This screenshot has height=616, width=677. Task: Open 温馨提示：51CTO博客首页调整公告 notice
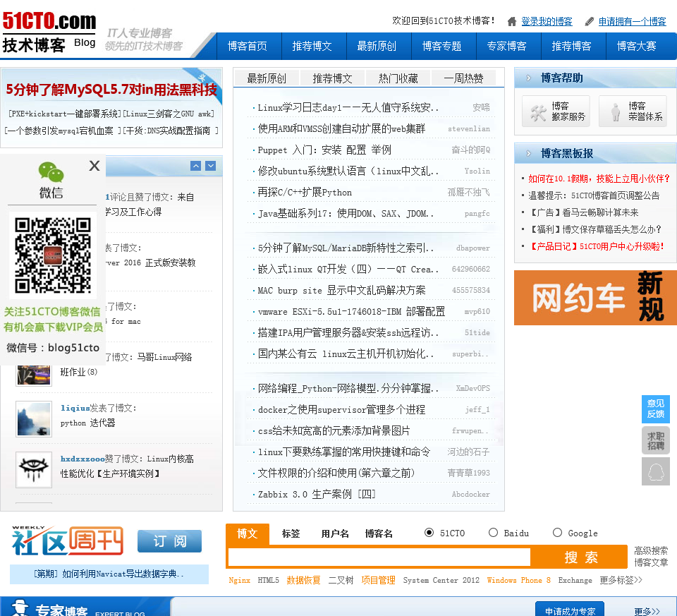tap(594, 195)
